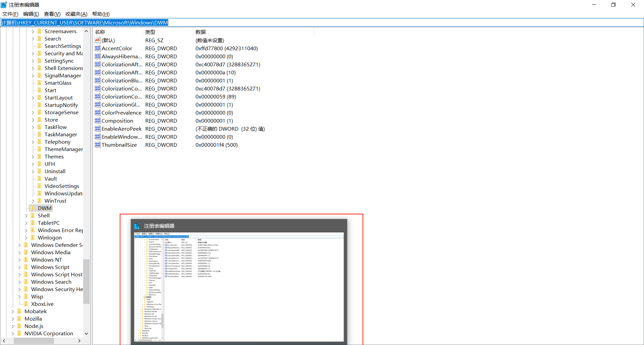
Task: Click the data value 0x00000059 (89)
Action: point(216,96)
